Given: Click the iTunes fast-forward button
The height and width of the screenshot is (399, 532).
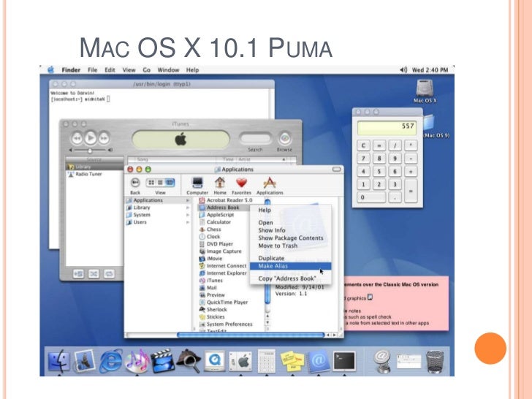Looking at the screenshot, I should pos(104,138).
